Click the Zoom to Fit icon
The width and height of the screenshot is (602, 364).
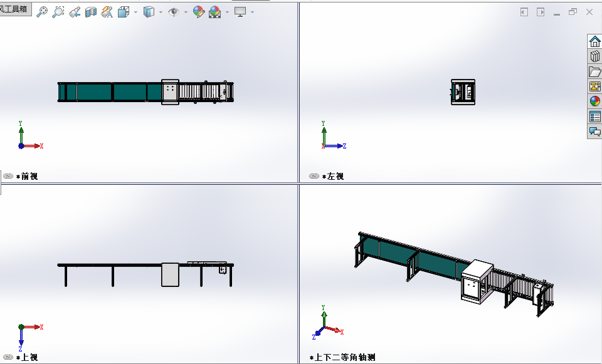pos(42,12)
